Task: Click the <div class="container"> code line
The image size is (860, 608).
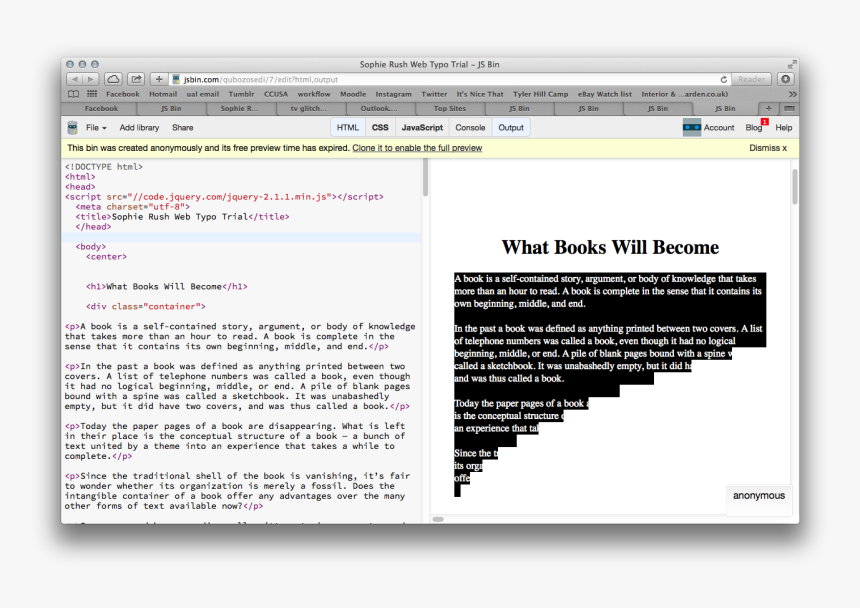Action: click(145, 306)
